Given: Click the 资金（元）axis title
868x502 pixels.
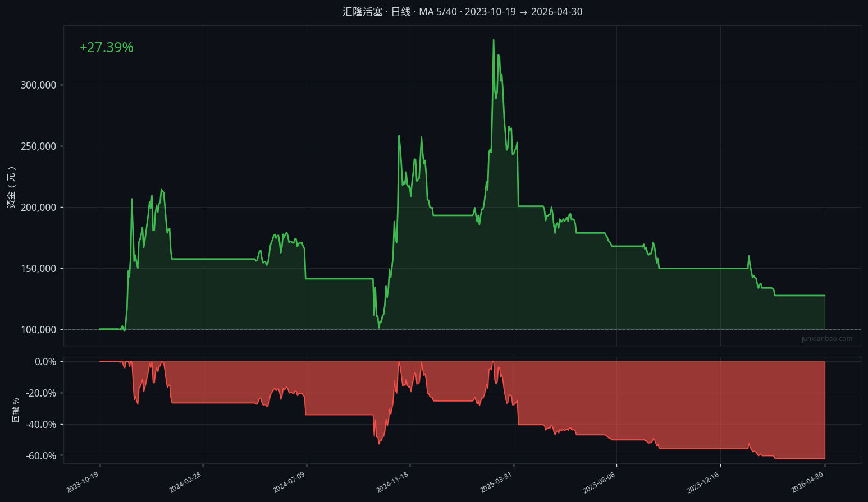Looking at the screenshot, I should [11, 187].
